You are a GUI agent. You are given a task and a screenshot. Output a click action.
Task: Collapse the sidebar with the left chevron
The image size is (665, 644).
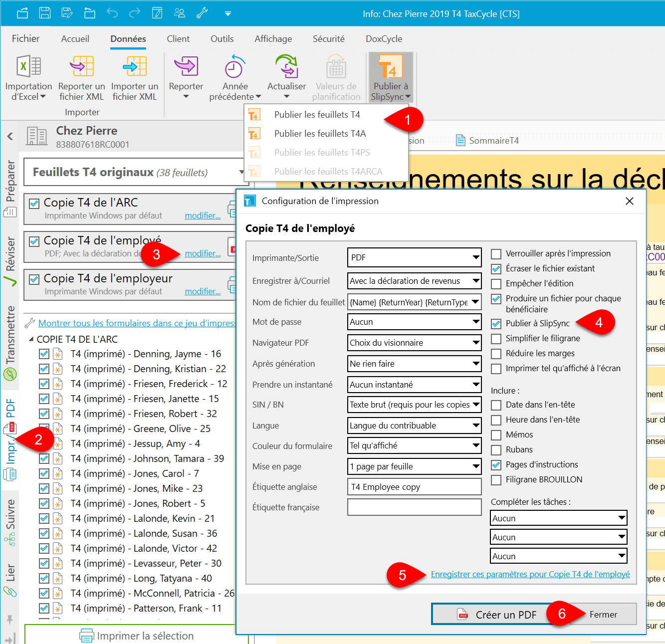coord(10,136)
